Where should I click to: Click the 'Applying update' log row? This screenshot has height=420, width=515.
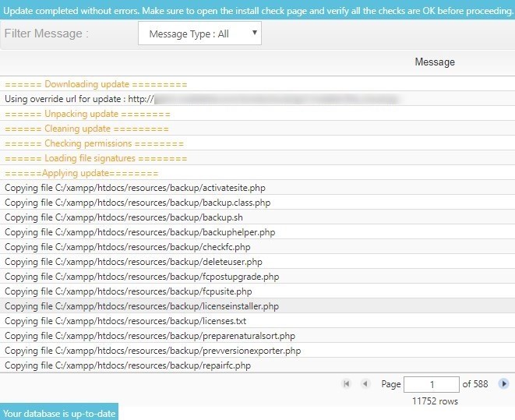coord(82,173)
